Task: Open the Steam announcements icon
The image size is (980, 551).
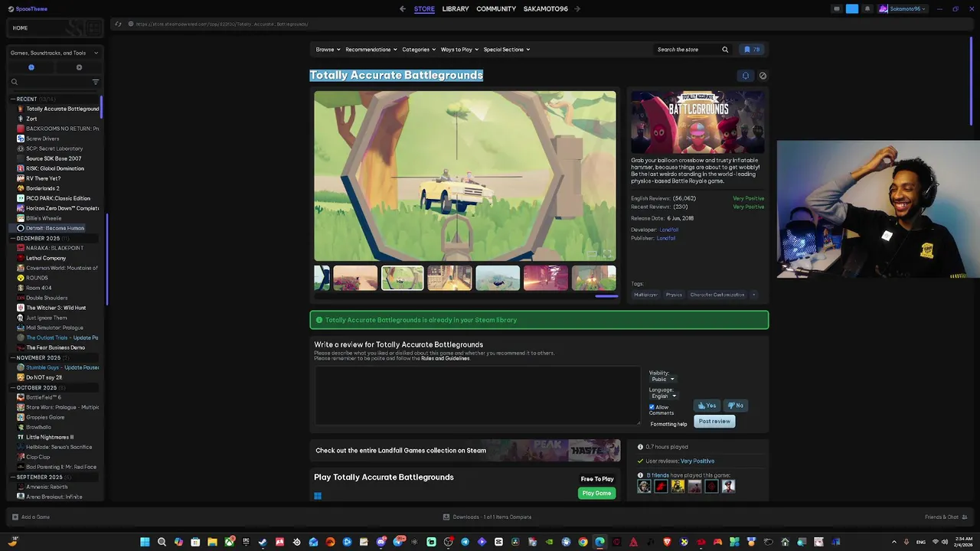Action: pyautogui.click(x=837, y=9)
